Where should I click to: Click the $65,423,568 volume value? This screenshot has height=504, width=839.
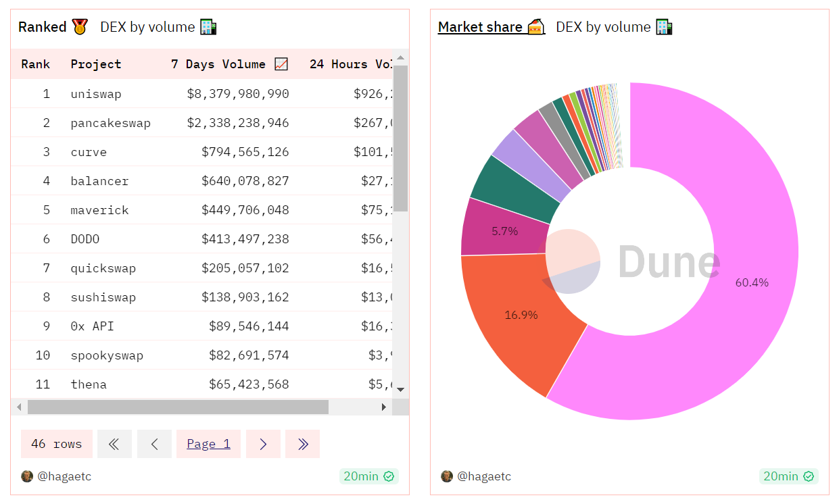click(249, 384)
